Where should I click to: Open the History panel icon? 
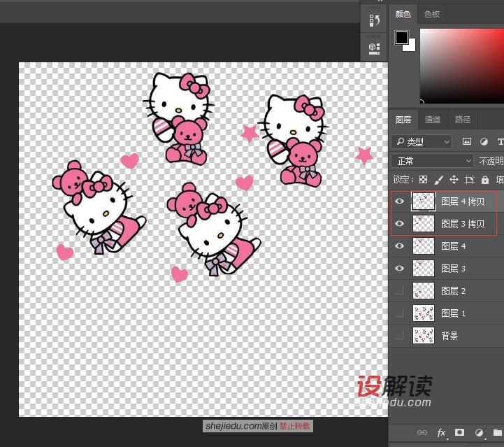pyautogui.click(x=374, y=21)
